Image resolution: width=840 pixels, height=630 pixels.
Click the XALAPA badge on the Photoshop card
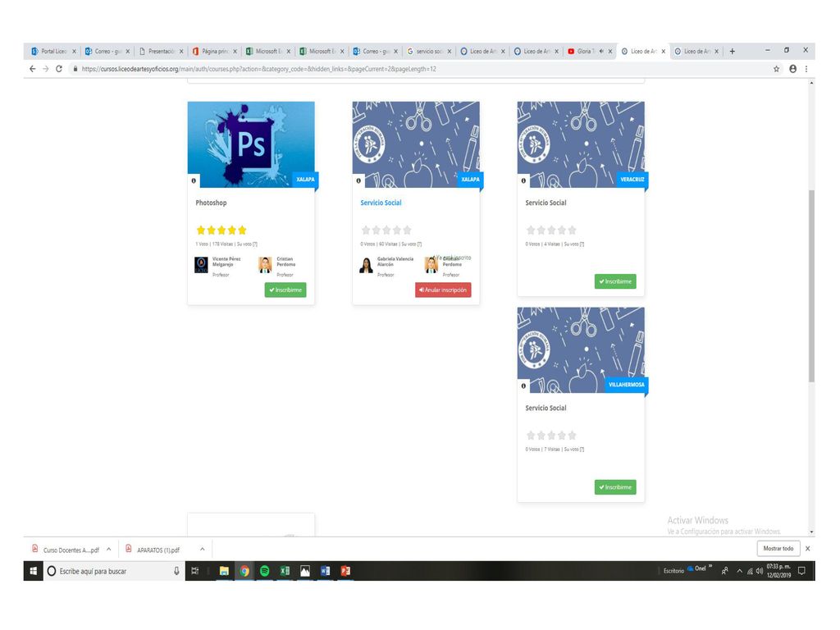point(305,180)
